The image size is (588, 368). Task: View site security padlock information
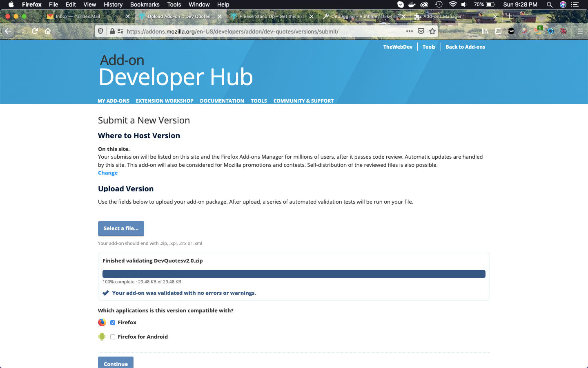(x=112, y=31)
